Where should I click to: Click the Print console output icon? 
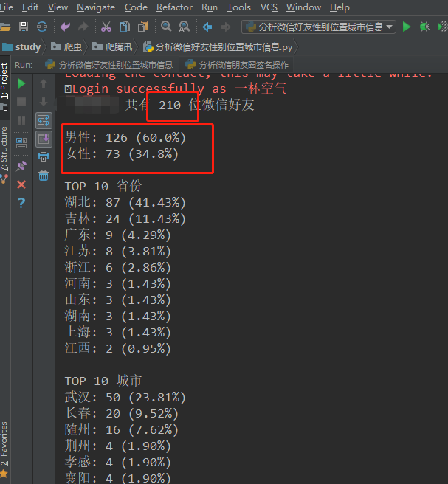44,157
